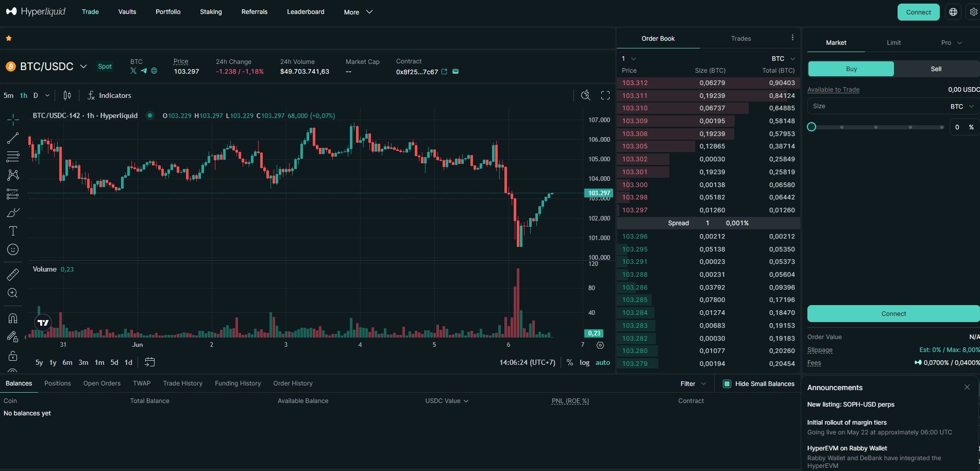Expand the Pro order type dropdown
The height and width of the screenshot is (471, 980).
952,43
